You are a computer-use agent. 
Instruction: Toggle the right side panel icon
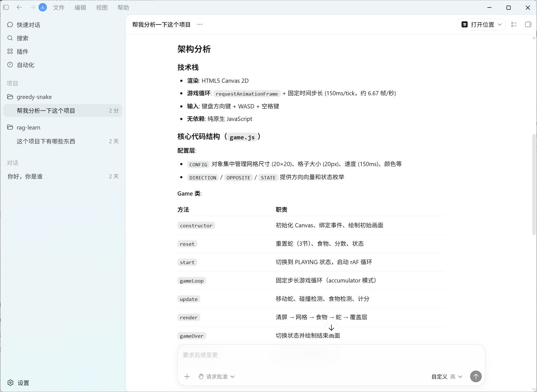coord(528,25)
